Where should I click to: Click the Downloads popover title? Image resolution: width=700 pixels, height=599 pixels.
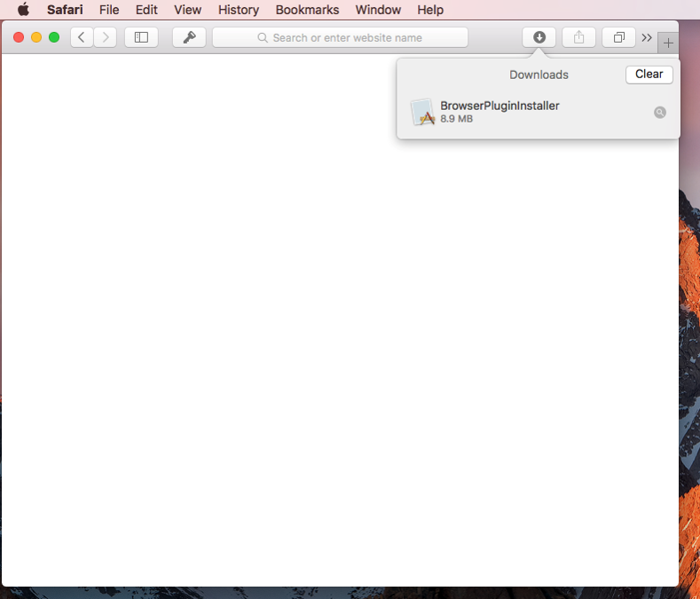click(x=539, y=75)
